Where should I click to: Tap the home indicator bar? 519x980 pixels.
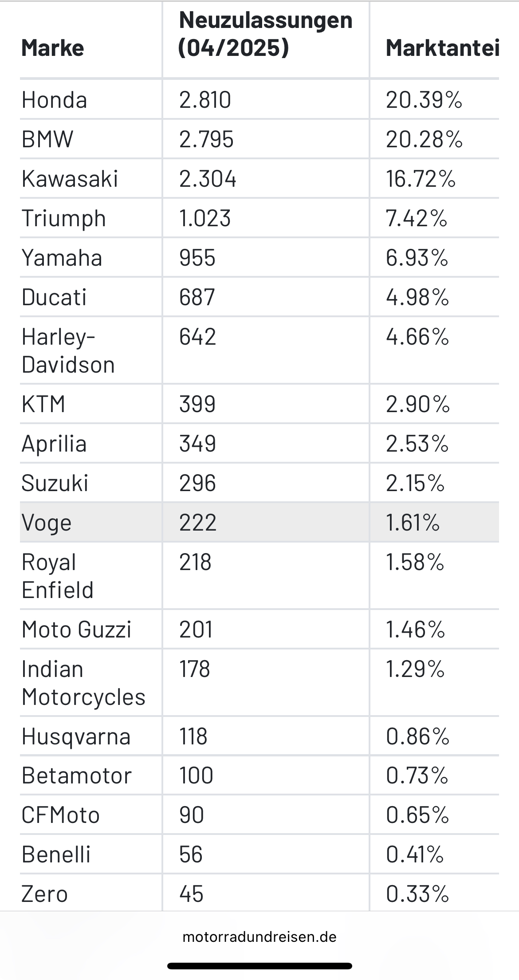(x=259, y=966)
